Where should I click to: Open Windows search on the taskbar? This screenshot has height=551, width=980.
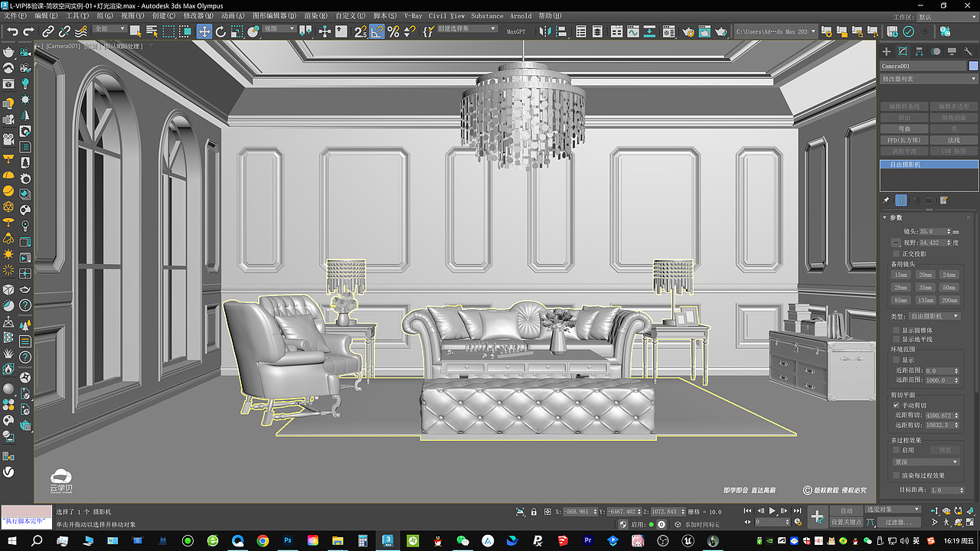coord(37,541)
